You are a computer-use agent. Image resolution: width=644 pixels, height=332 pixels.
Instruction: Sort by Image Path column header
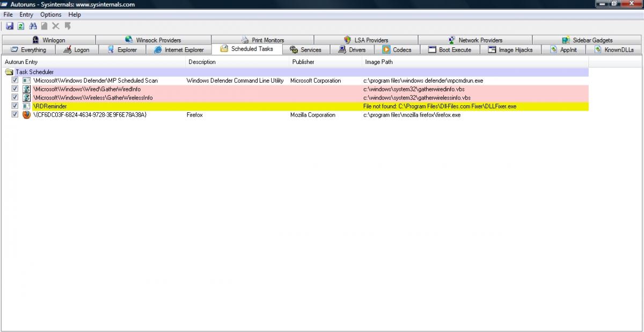475,62
